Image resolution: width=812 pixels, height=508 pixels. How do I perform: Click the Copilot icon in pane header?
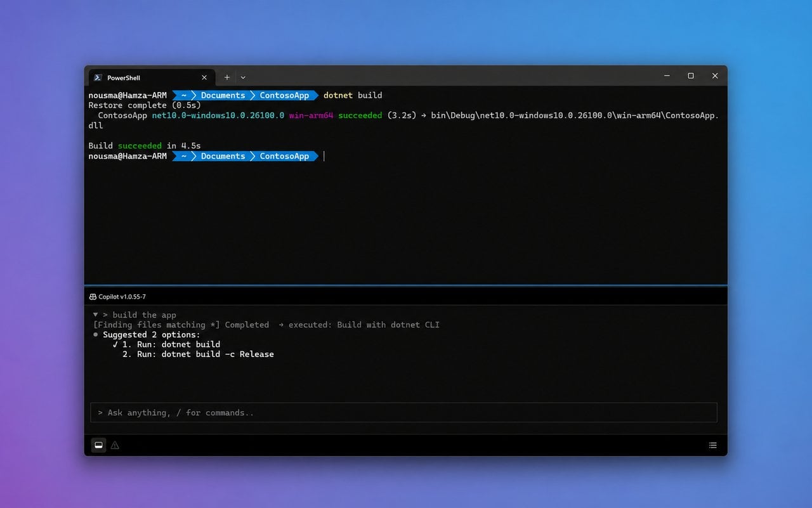point(93,297)
